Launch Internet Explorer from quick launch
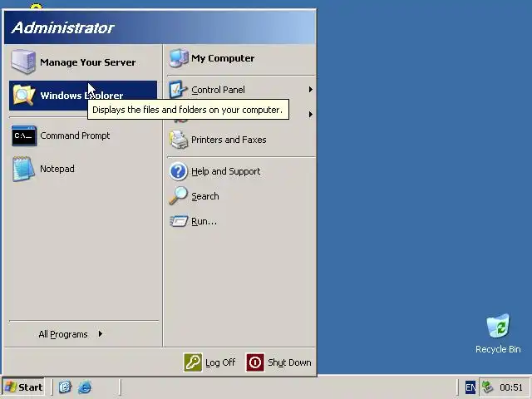 coord(85,387)
